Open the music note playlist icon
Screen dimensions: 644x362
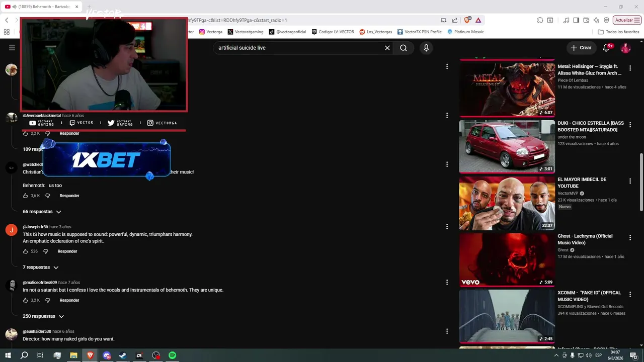tap(567, 20)
